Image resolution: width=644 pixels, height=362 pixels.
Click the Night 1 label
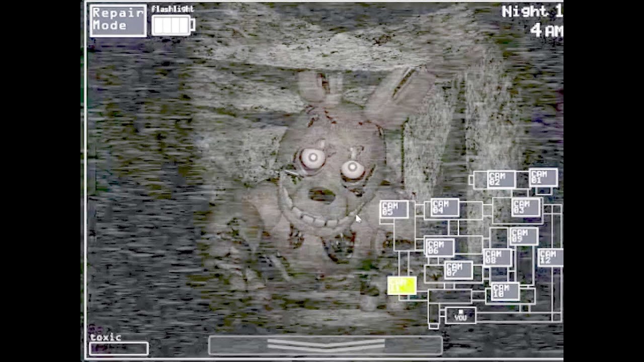point(532,12)
